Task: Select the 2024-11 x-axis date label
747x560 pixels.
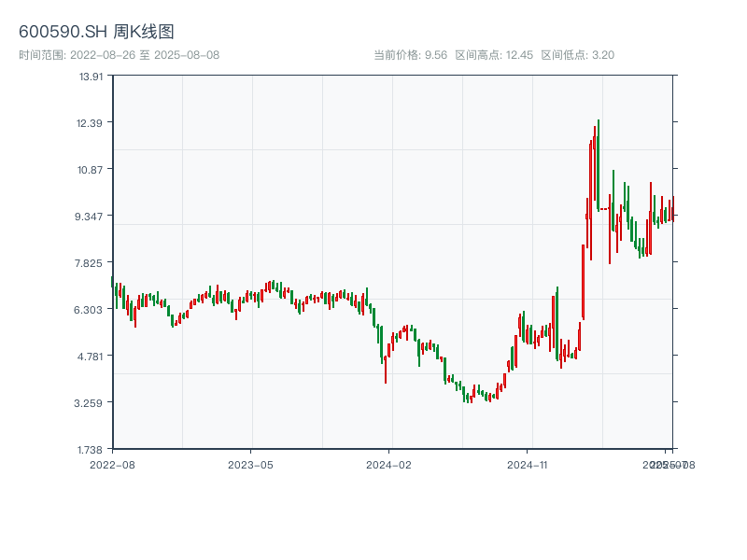Action: 529,464
